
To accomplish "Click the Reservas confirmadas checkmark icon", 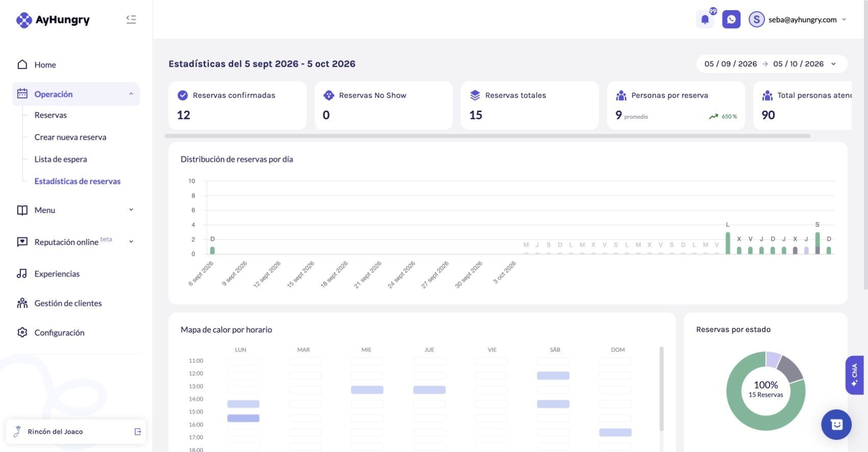I will coord(182,95).
